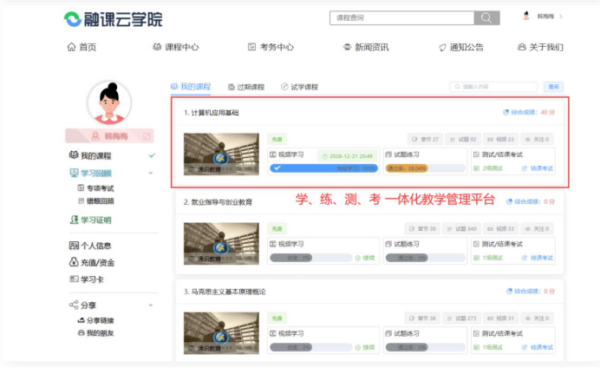
Task: Click the 视频 23 badge on course 1
Action: point(501,139)
